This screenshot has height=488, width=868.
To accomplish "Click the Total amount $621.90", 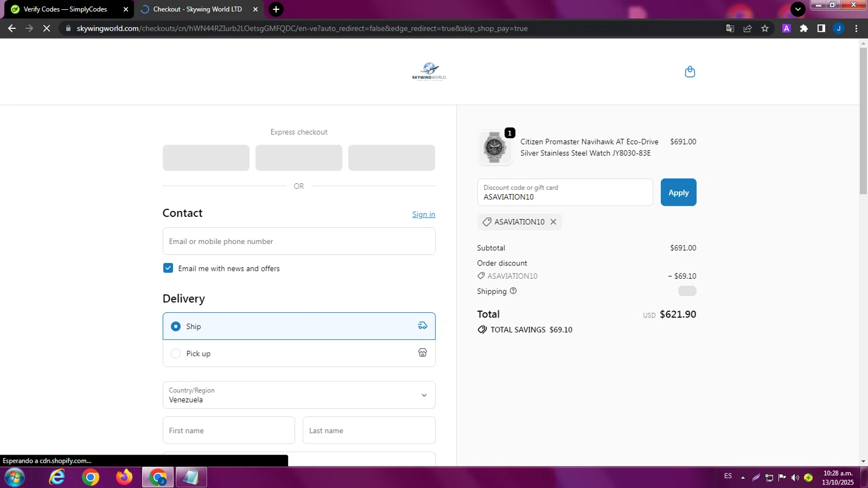I will [678, 315].
